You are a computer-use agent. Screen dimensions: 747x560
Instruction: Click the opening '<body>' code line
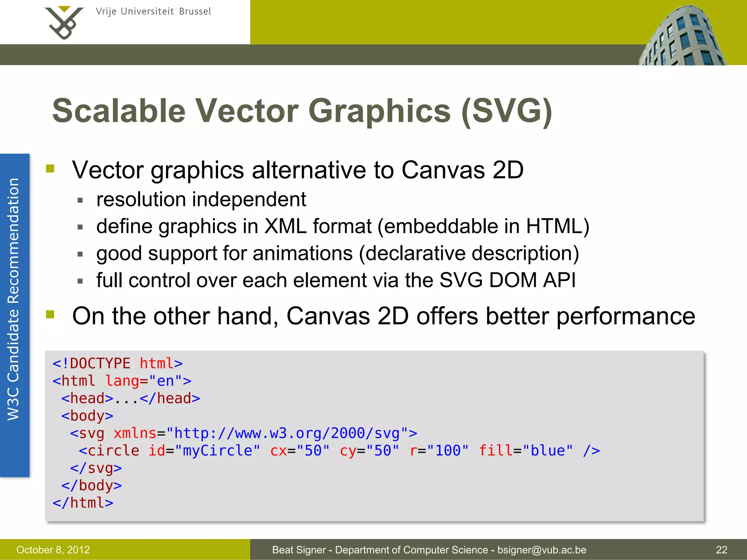pos(87,416)
